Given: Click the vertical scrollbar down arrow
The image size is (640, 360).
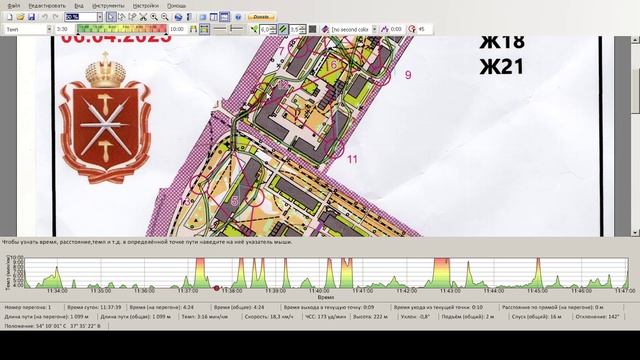Looking at the screenshot, I should [x=636, y=232].
